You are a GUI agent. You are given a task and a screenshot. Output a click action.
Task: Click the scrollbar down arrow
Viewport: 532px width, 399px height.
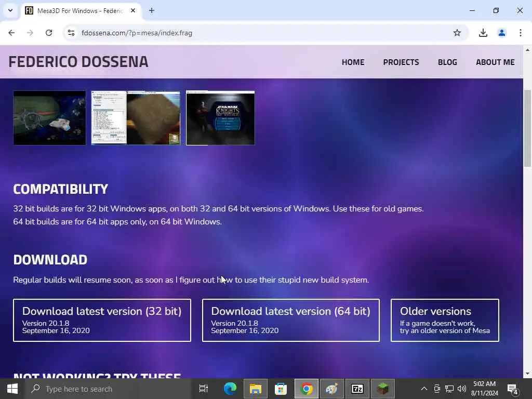coord(528,374)
